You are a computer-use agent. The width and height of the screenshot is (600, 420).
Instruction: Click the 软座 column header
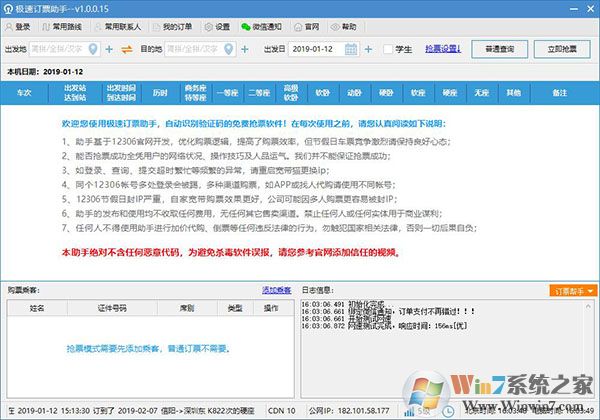(418, 93)
